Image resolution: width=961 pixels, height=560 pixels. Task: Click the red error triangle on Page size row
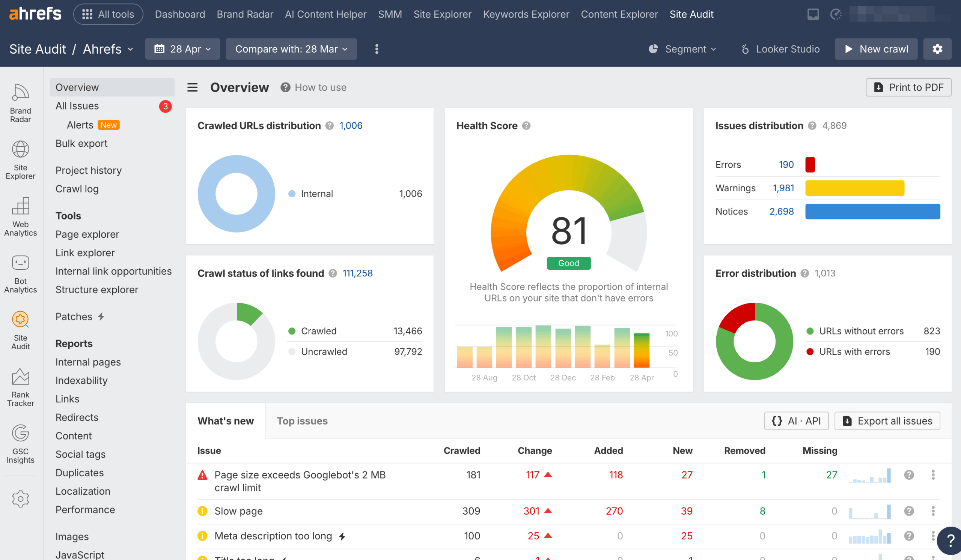202,474
